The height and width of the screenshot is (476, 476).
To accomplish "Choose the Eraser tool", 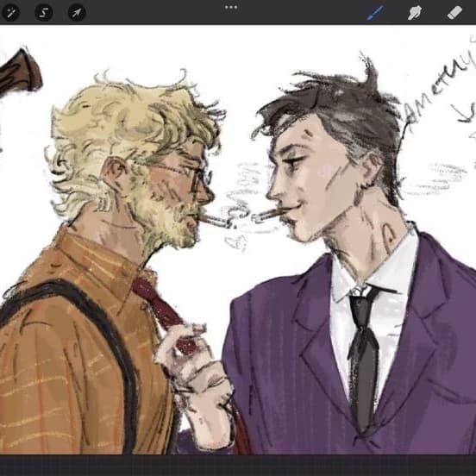I will coord(454,13).
